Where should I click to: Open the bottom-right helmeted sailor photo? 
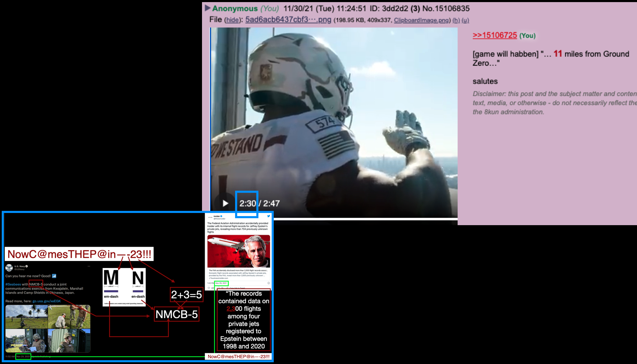click(69, 341)
